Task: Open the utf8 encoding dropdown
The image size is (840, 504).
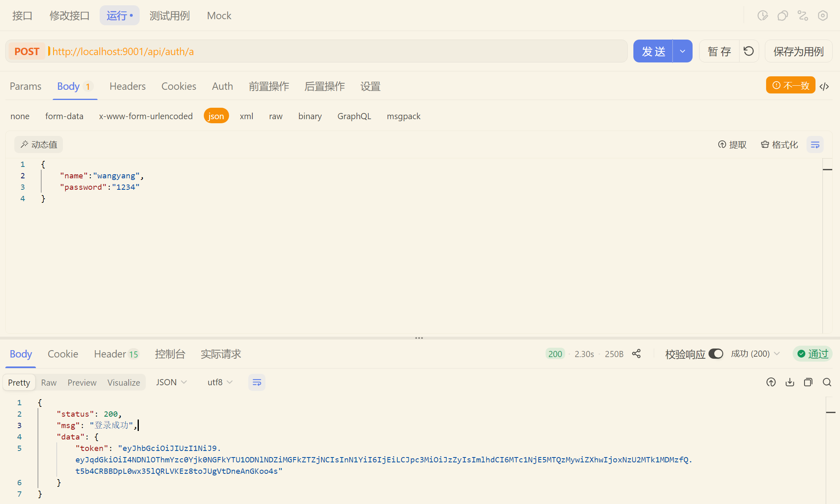Action: 219,382
